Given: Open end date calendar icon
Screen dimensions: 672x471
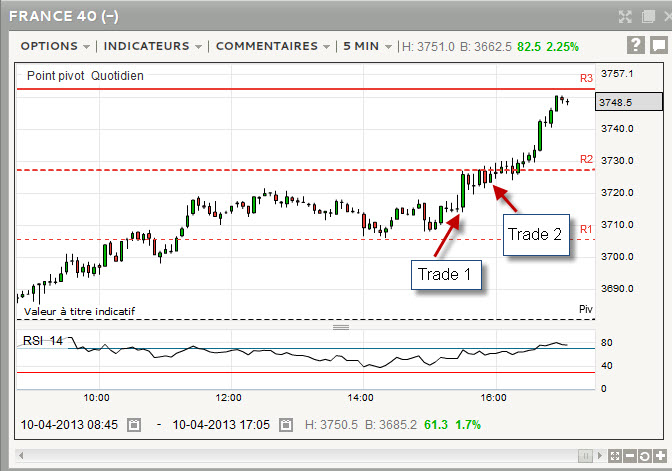Looking at the screenshot, I should [x=285, y=425].
